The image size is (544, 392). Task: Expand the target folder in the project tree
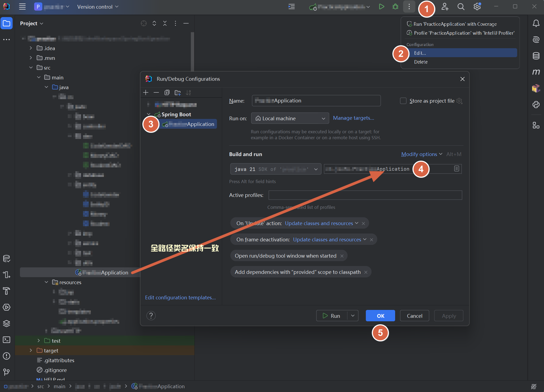click(31, 350)
